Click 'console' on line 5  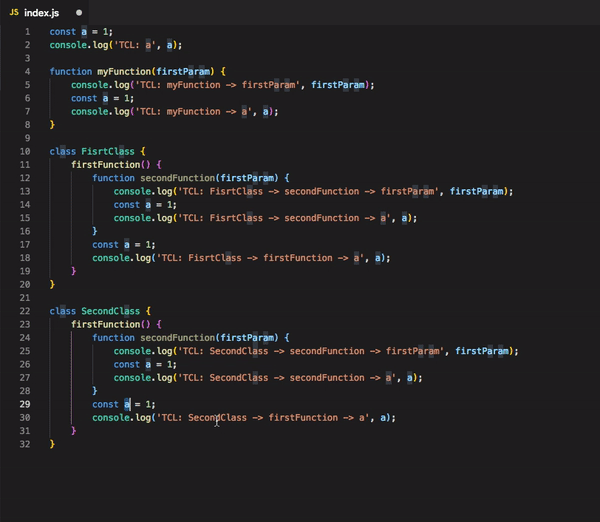point(90,85)
